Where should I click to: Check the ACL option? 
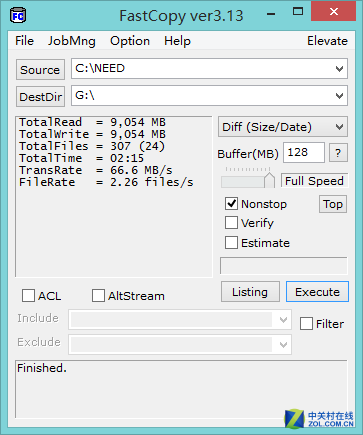pos(28,296)
